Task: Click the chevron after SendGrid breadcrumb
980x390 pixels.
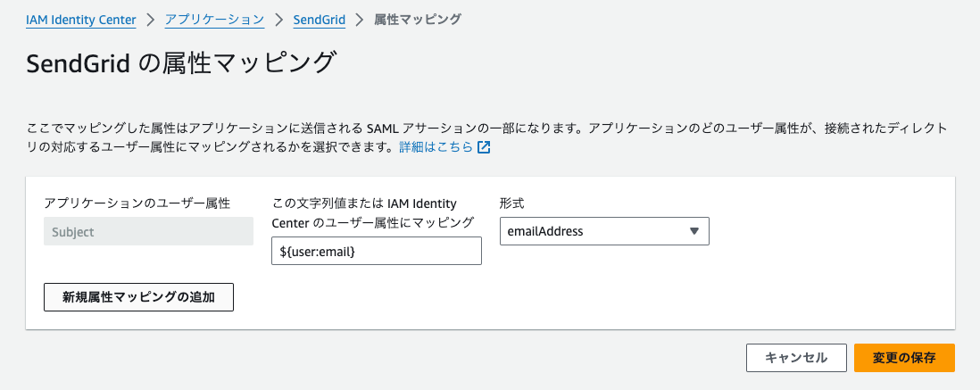Action: coord(360,20)
